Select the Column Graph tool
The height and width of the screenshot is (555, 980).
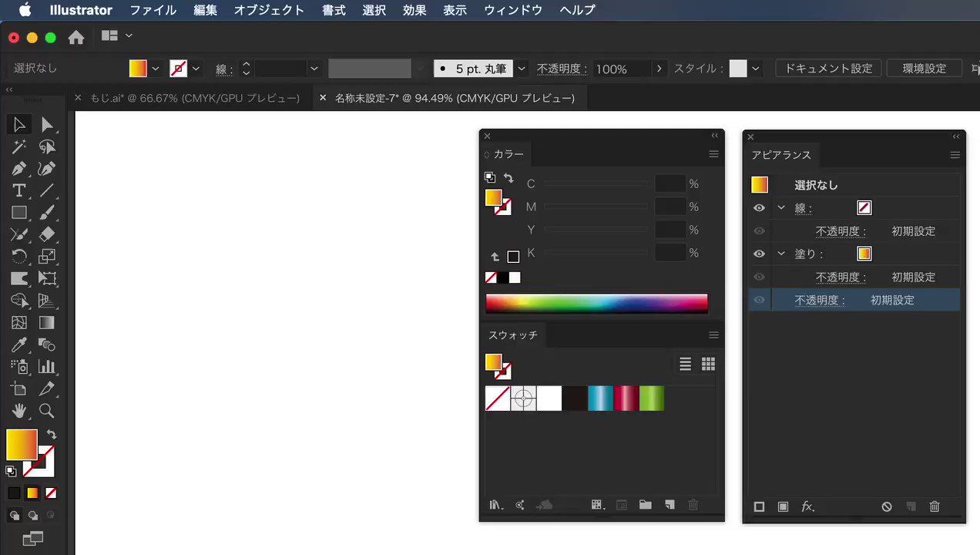tap(47, 367)
